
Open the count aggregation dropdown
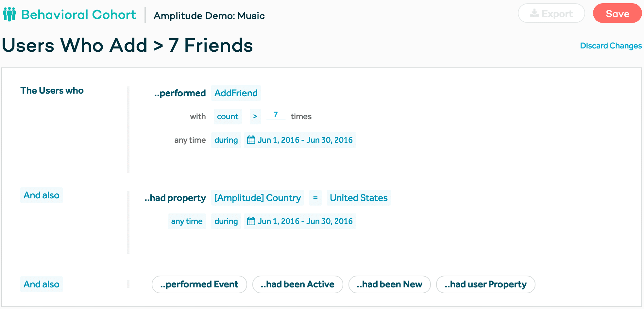228,117
